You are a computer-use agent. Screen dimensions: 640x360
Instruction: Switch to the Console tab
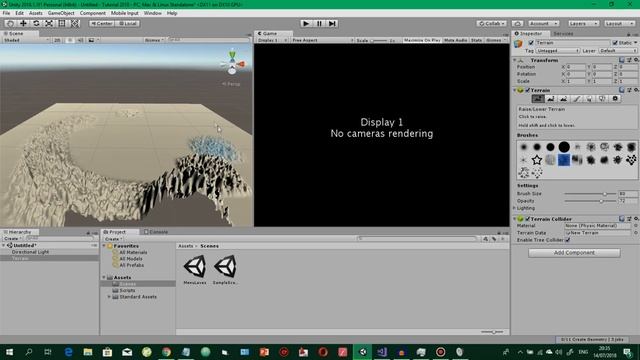pyautogui.click(x=156, y=232)
